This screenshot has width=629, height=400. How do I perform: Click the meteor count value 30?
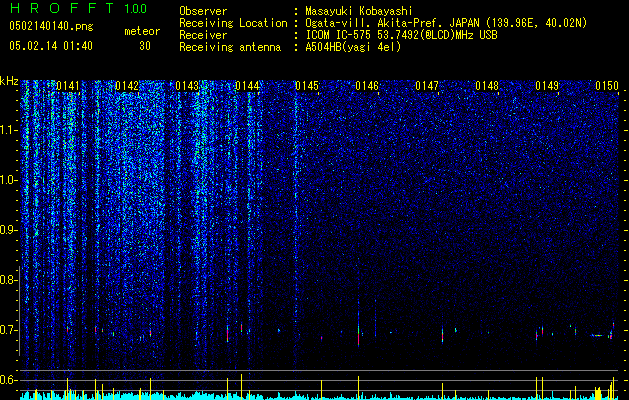tap(145, 46)
